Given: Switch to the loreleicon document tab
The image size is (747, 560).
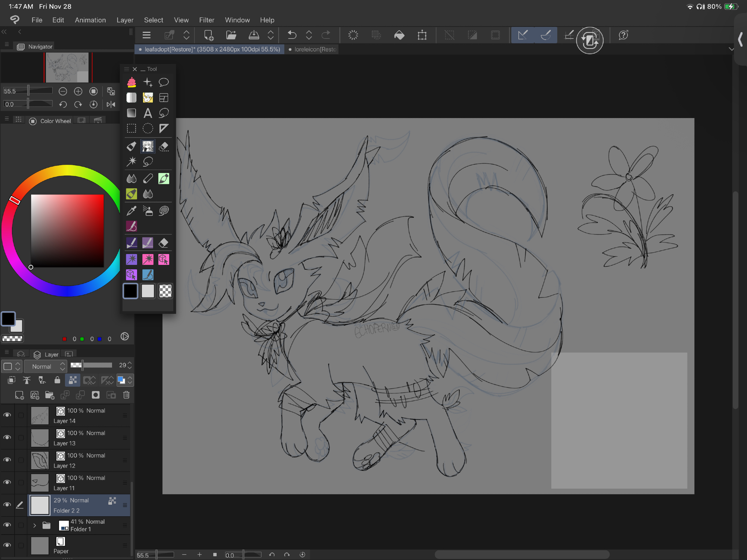Looking at the screenshot, I should [x=314, y=49].
